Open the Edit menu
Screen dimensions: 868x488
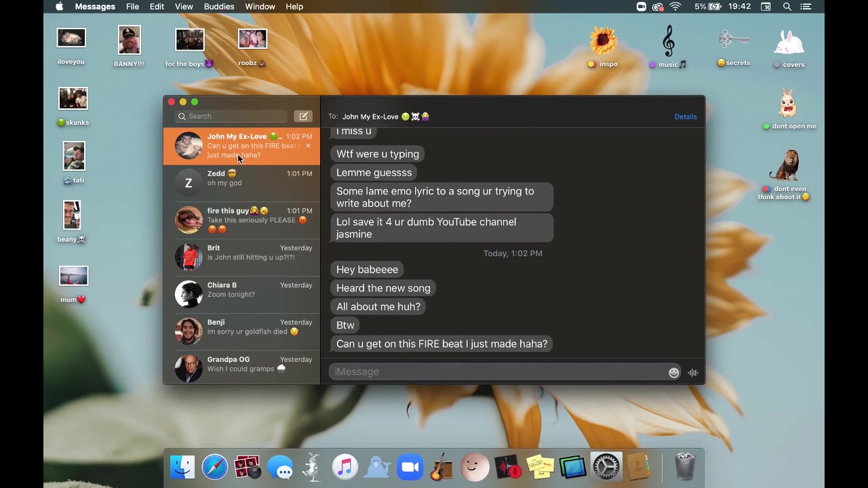[157, 6]
